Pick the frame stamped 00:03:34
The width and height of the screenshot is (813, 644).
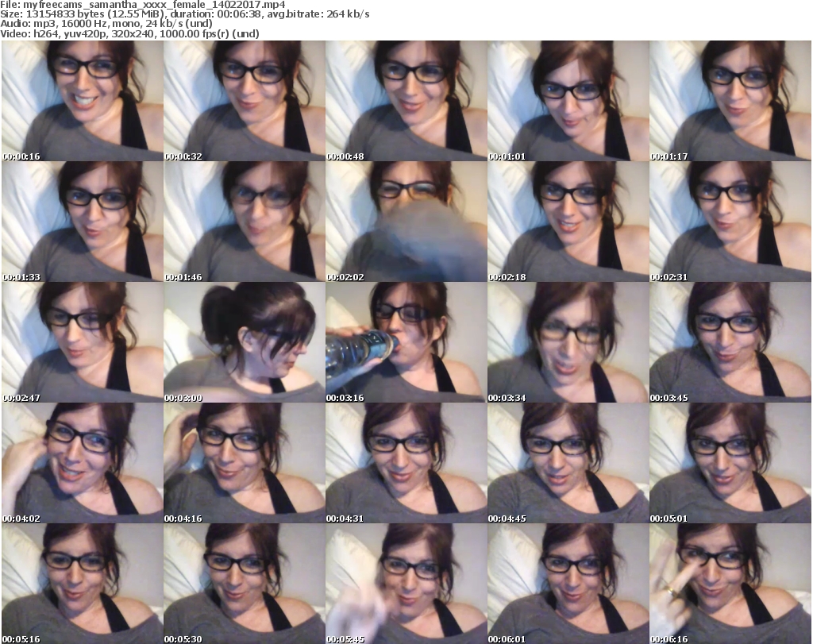pyautogui.click(x=568, y=342)
